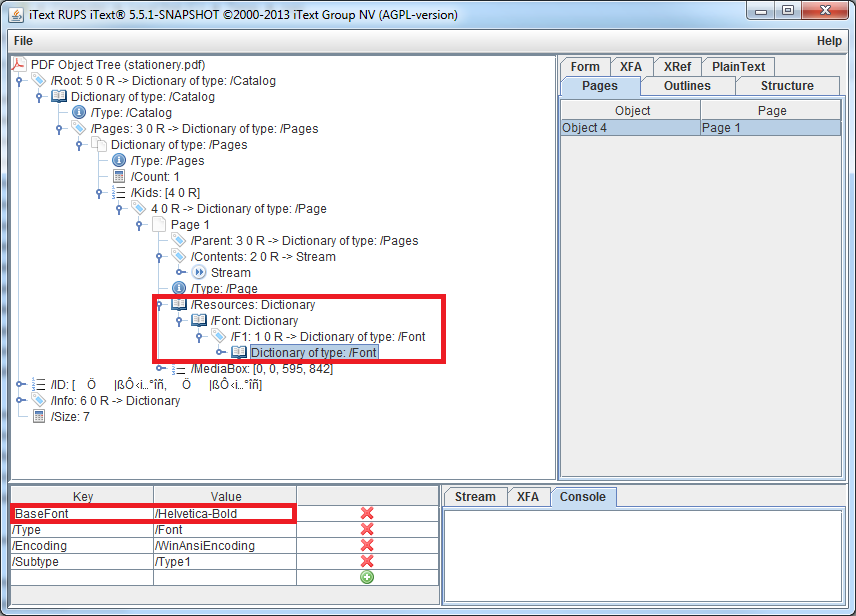Collapse the /Pages dictionary branch
The height and width of the screenshot is (616, 856).
tap(77, 144)
